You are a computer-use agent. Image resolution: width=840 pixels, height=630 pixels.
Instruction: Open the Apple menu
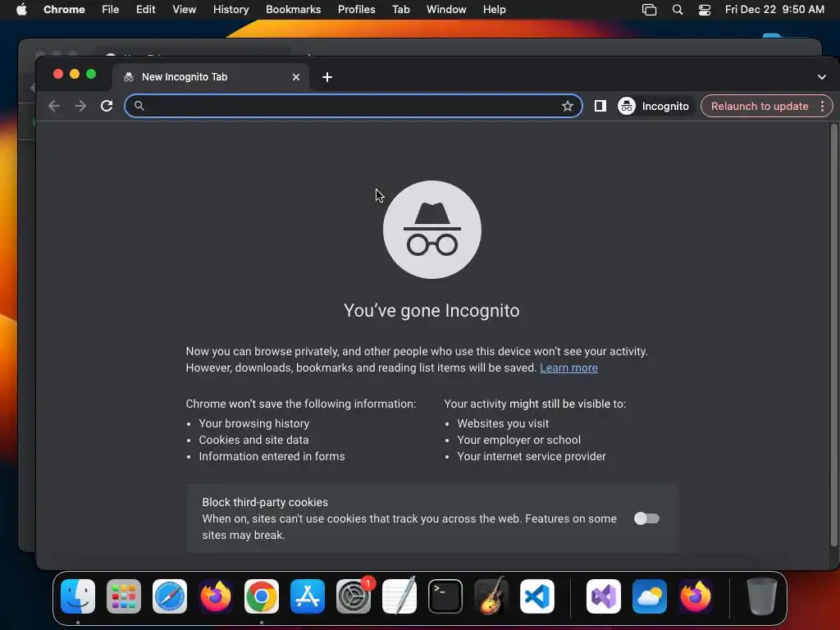pos(21,10)
